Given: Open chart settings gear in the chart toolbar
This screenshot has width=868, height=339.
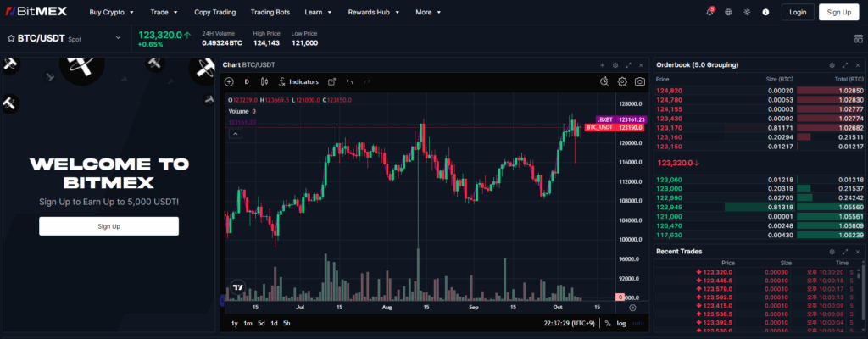Looking at the screenshot, I should pyautogui.click(x=622, y=81).
